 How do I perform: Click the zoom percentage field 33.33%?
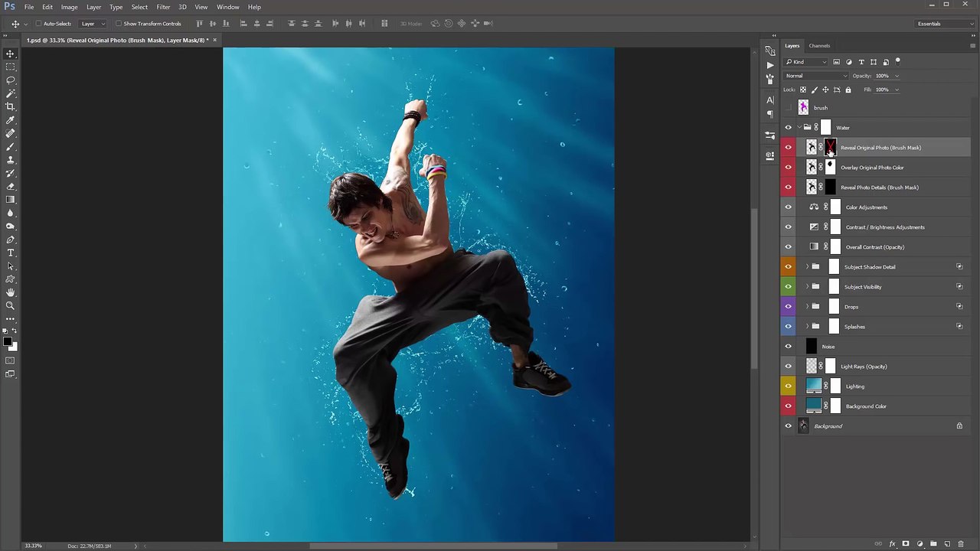[x=33, y=546]
